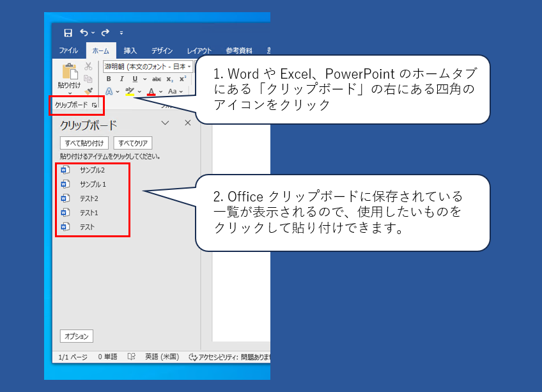Image resolution: width=542 pixels, height=392 pixels.
Task: Expand the clipboard pane options chevron
Action: pos(165,123)
